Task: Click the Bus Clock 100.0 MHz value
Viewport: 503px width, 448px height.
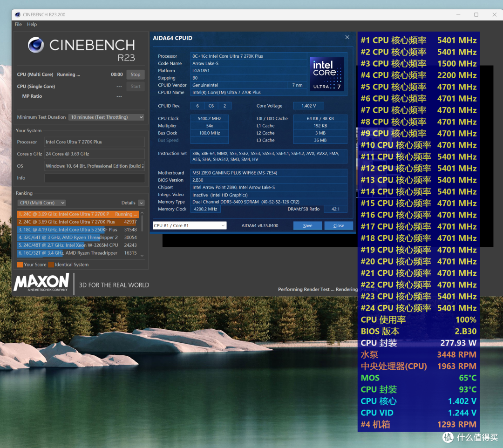Action: click(210, 133)
